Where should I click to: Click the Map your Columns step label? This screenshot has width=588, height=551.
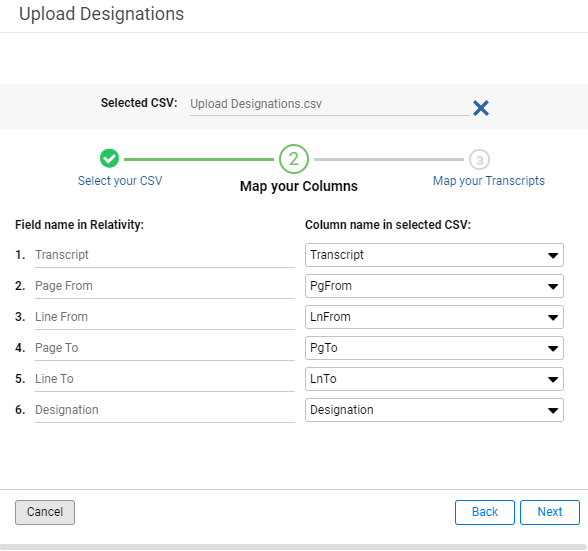tap(299, 186)
